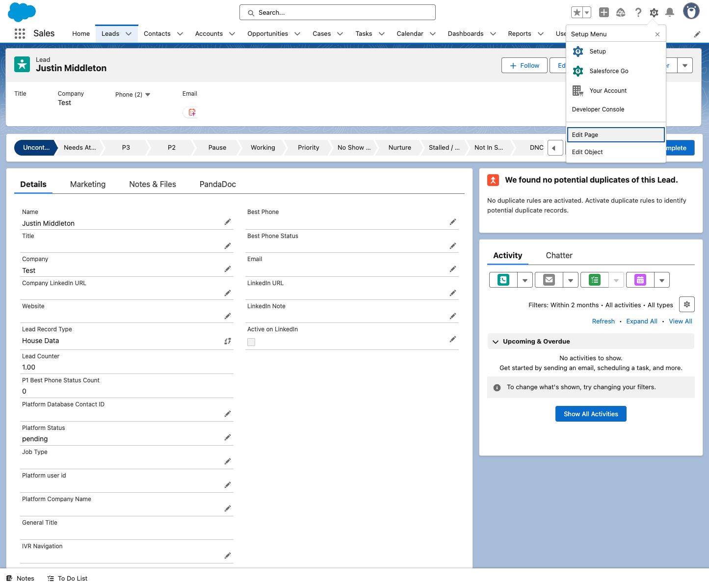Collapse the Upcoming & Overdue section
The height and width of the screenshot is (588, 709).
coord(496,342)
